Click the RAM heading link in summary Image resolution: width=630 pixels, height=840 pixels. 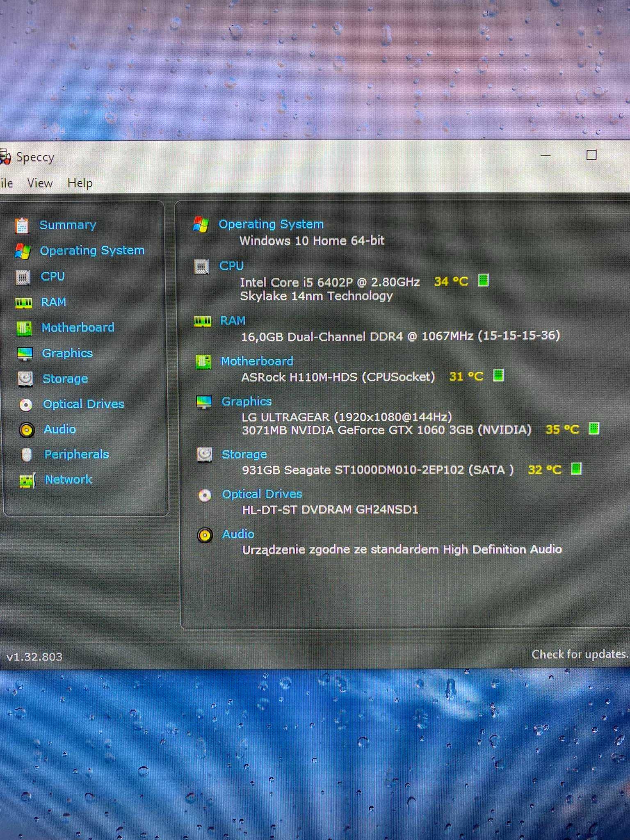pyautogui.click(x=233, y=321)
